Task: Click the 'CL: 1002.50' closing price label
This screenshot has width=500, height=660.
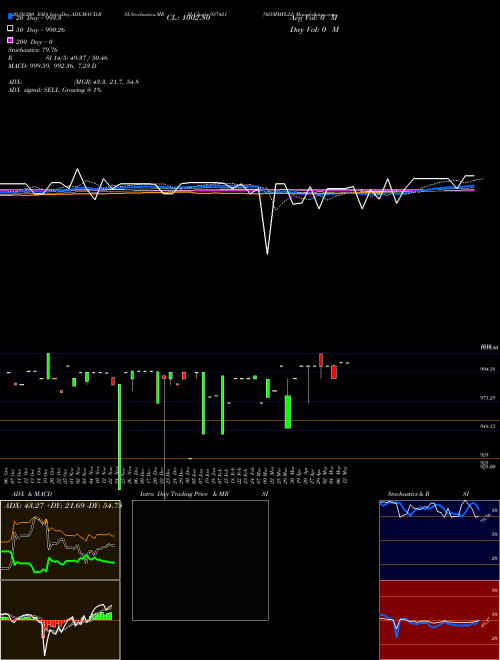Action: pos(188,18)
